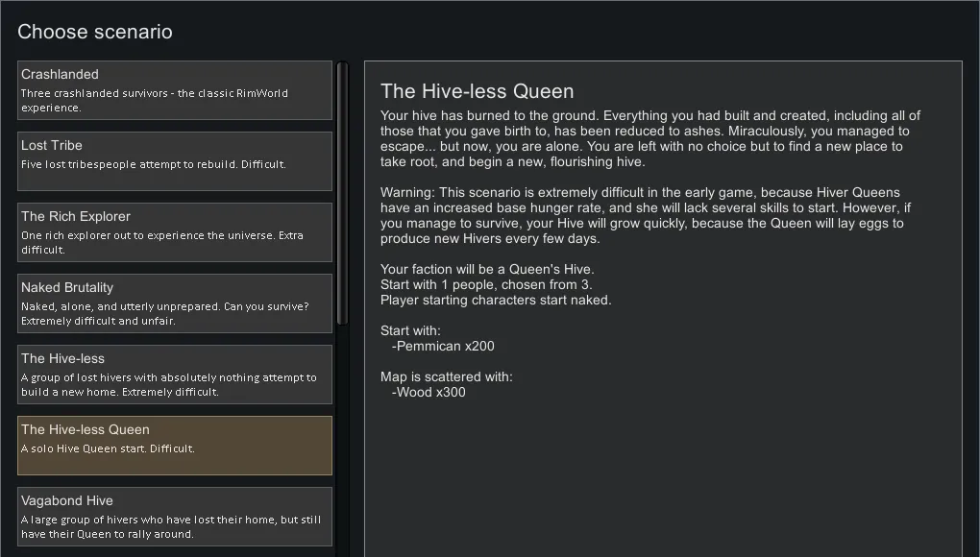Select the Crashlanded scenario
The height and width of the screenshot is (557, 980).
tap(175, 90)
